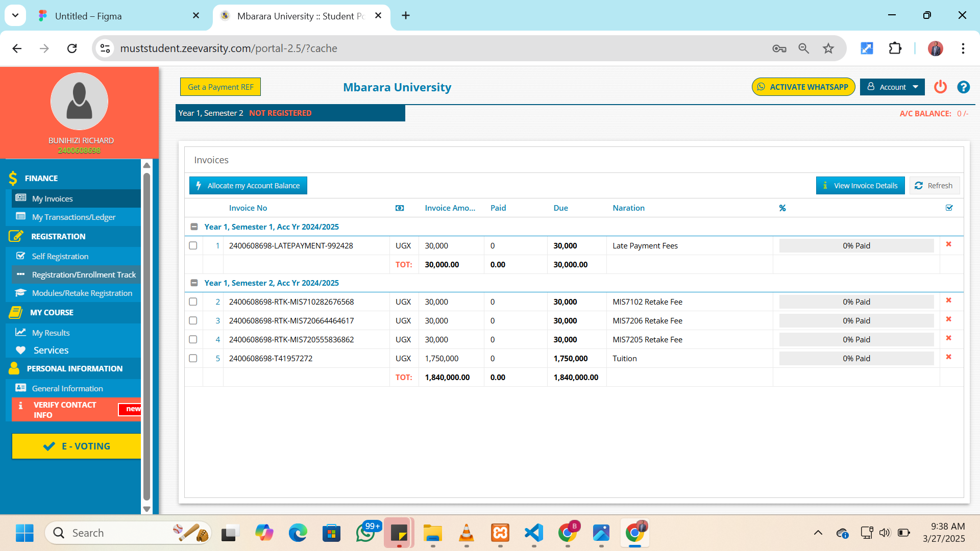Click the sidebar scroll down arrow
Screen dimensions: 980x551
(x=146, y=509)
